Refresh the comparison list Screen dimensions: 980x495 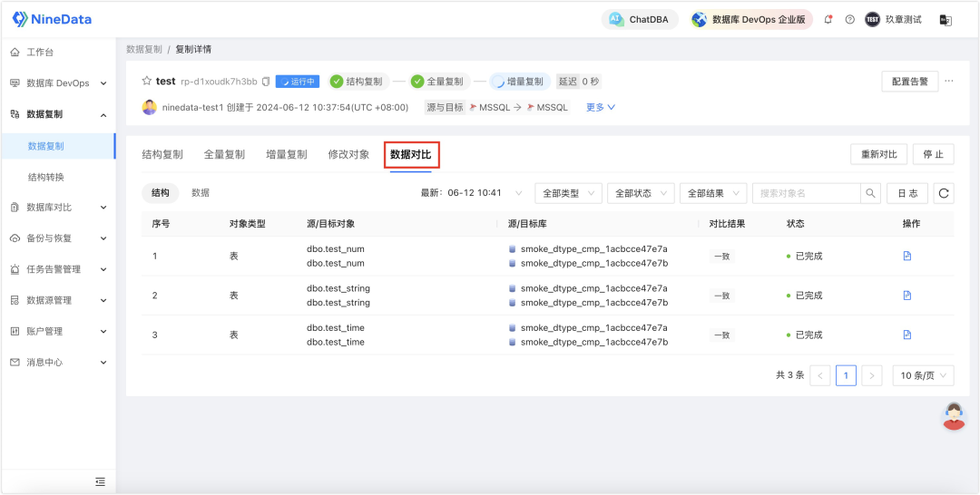tap(944, 193)
